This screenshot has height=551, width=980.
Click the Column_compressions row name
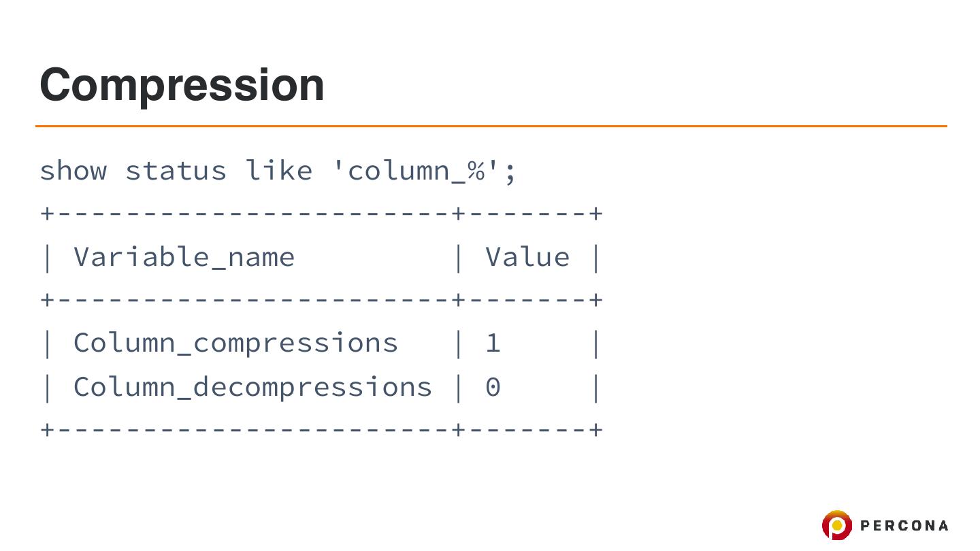[x=235, y=343]
